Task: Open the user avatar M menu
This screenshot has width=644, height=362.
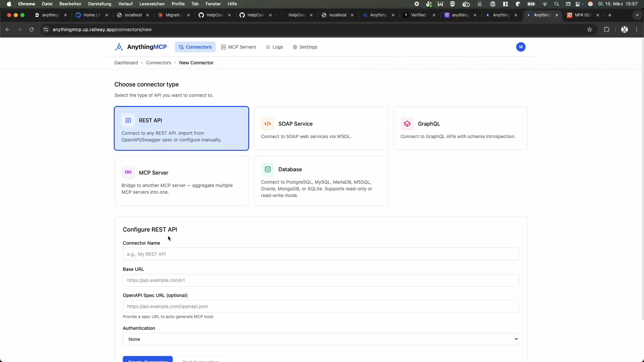Action: point(521,47)
